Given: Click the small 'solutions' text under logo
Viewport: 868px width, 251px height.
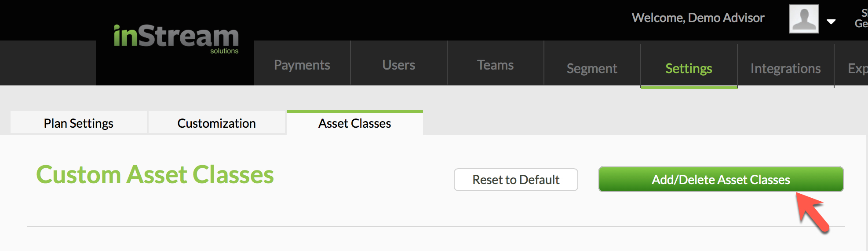Looking at the screenshot, I should [224, 51].
